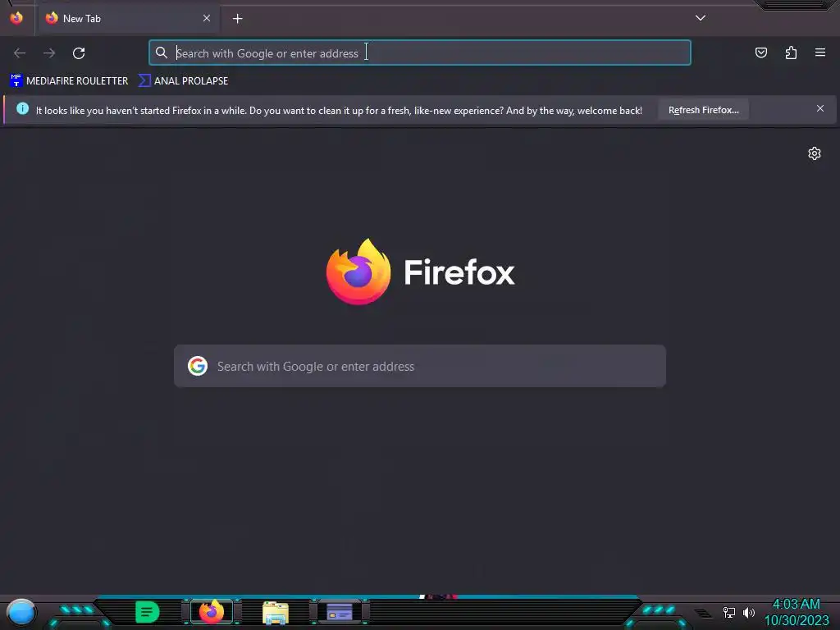Click the search icon in address bar
The height and width of the screenshot is (630, 840).
pos(162,52)
